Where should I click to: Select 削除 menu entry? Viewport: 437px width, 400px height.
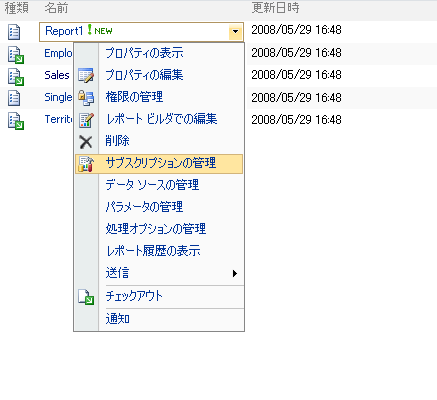coord(159,141)
